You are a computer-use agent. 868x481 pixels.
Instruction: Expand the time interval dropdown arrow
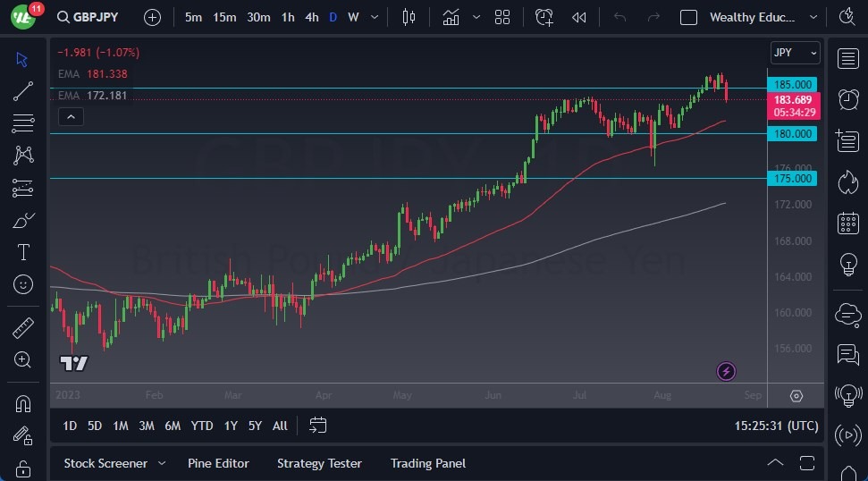click(x=374, y=17)
